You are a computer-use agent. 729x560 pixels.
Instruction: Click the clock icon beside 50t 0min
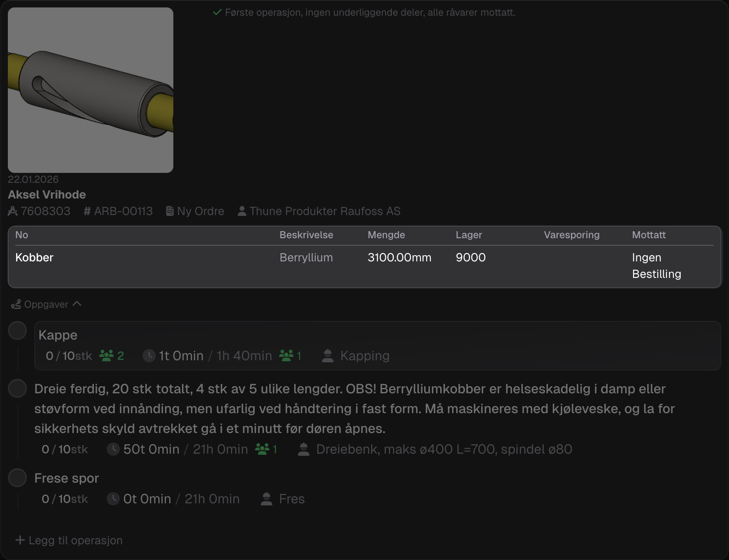(x=113, y=449)
